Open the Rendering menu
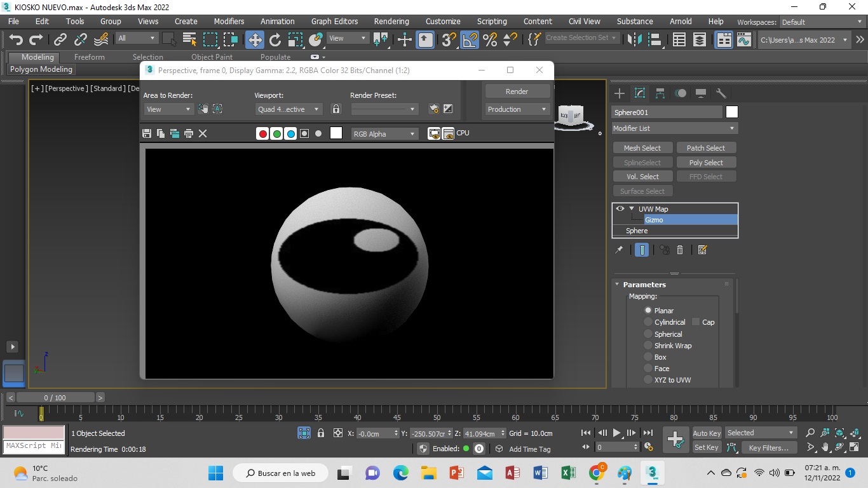Viewport: 868px width, 488px height. [x=391, y=21]
